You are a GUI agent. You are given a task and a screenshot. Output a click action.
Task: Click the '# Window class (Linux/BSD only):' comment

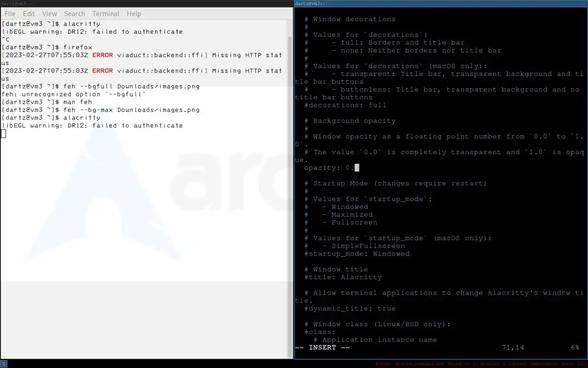(377, 324)
